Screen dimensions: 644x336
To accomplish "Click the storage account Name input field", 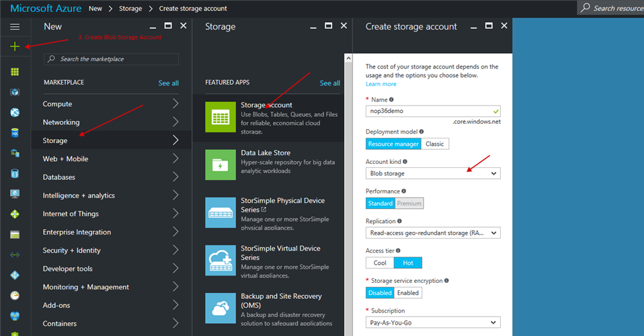I will click(x=433, y=111).
